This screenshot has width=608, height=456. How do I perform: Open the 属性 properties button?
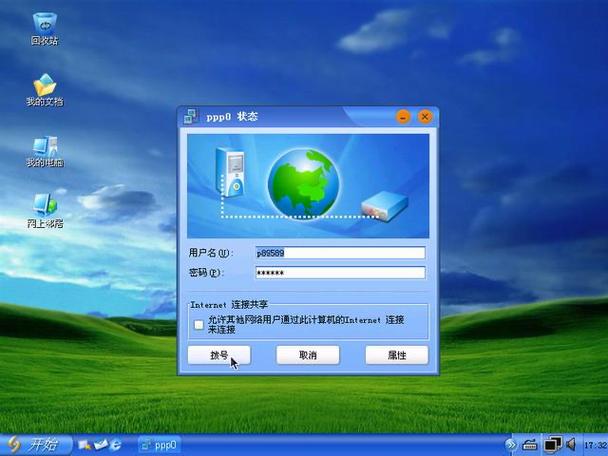tap(396, 355)
